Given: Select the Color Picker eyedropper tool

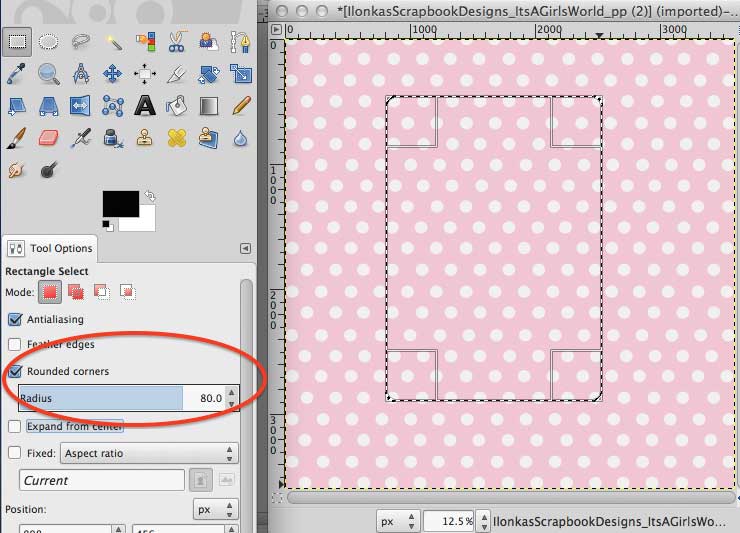Looking at the screenshot, I should pyautogui.click(x=17, y=74).
